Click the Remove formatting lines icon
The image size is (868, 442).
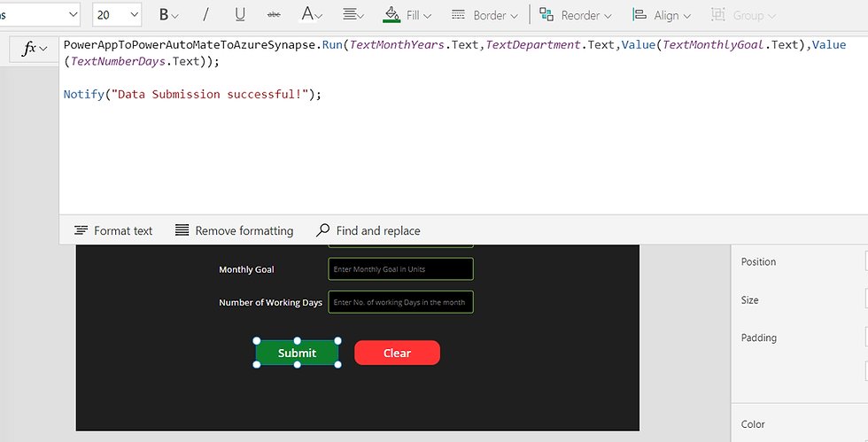tap(182, 230)
